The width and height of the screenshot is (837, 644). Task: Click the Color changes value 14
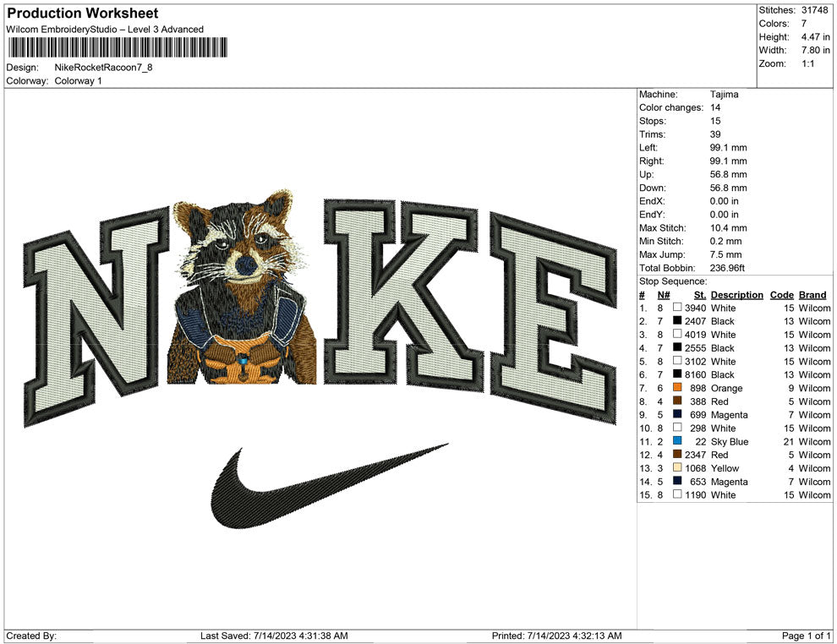pyautogui.click(x=714, y=107)
